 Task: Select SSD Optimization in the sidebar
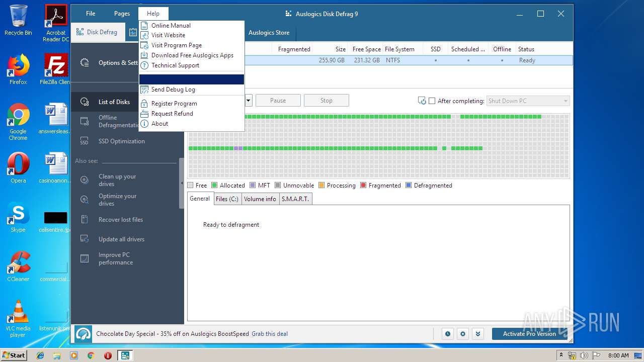point(121,141)
